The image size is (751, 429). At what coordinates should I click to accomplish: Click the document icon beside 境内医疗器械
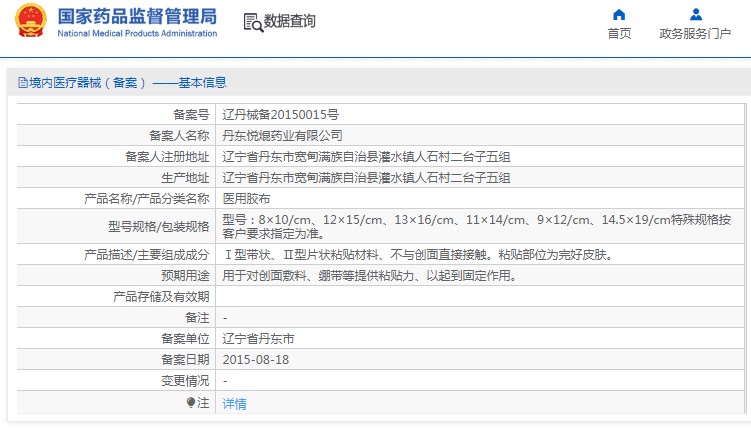(x=23, y=83)
